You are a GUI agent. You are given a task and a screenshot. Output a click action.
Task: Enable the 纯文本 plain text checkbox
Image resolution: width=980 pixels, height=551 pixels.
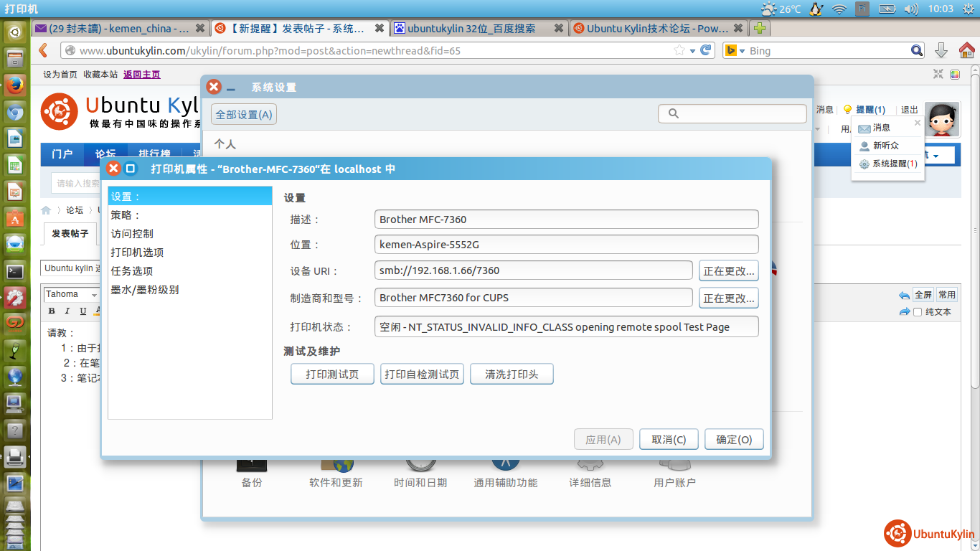(x=917, y=312)
